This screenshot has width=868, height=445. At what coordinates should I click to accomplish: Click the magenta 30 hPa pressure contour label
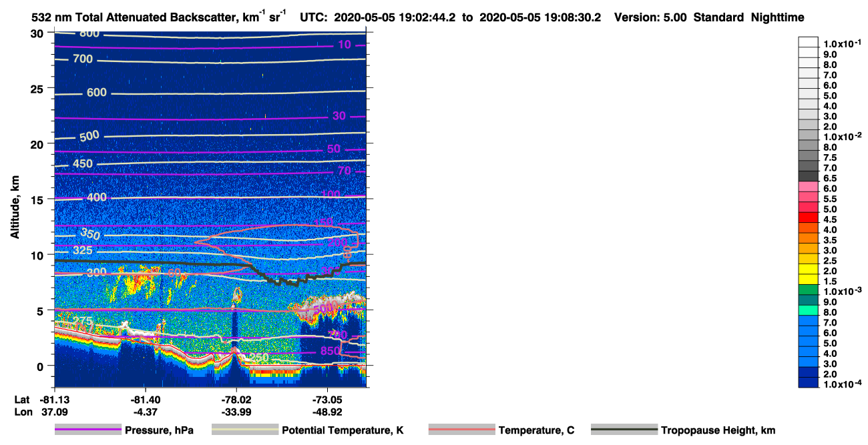pos(339,116)
